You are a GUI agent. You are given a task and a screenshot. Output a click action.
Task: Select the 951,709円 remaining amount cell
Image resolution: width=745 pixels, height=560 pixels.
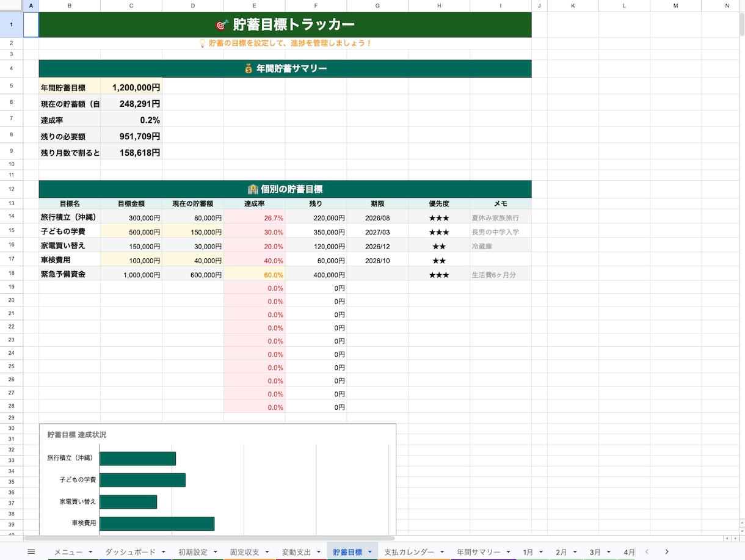point(131,136)
